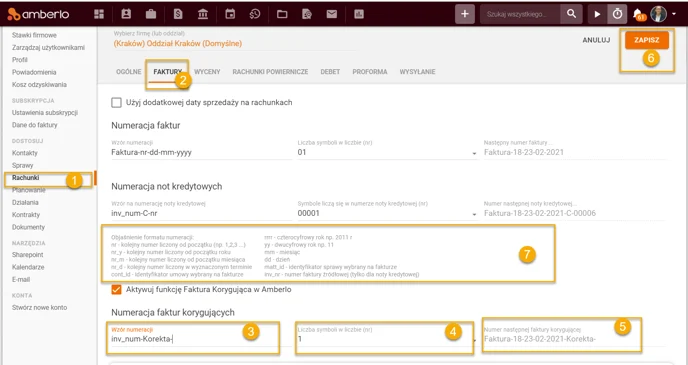Viewport: 688px width, 365px height.
Task: Open 'Kontrakty' in sidebar
Action: pos(26,215)
